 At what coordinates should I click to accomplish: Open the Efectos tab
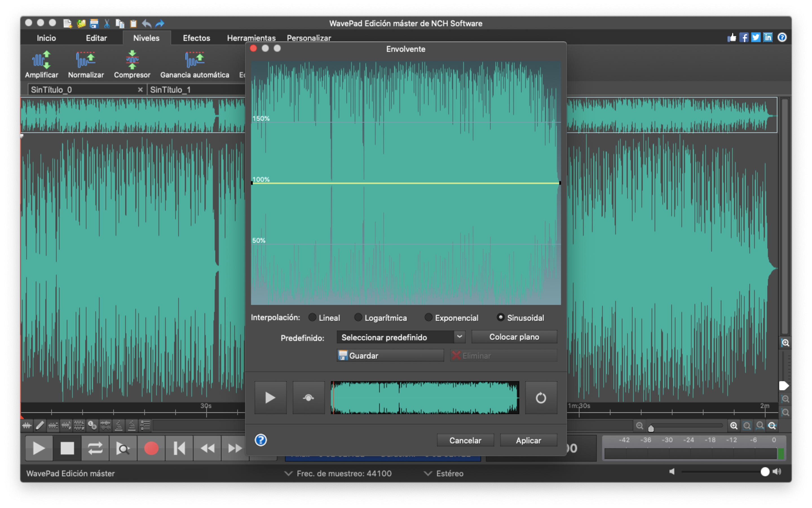tap(196, 38)
